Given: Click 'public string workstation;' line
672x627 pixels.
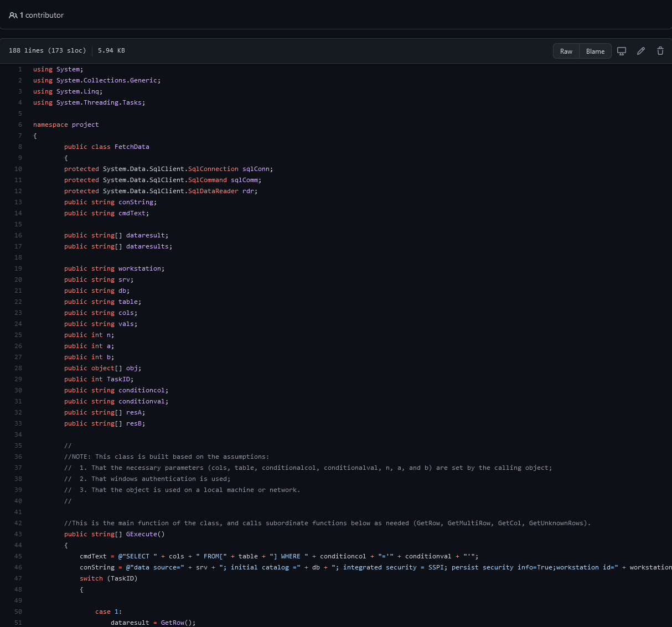Looking at the screenshot, I should (115, 268).
